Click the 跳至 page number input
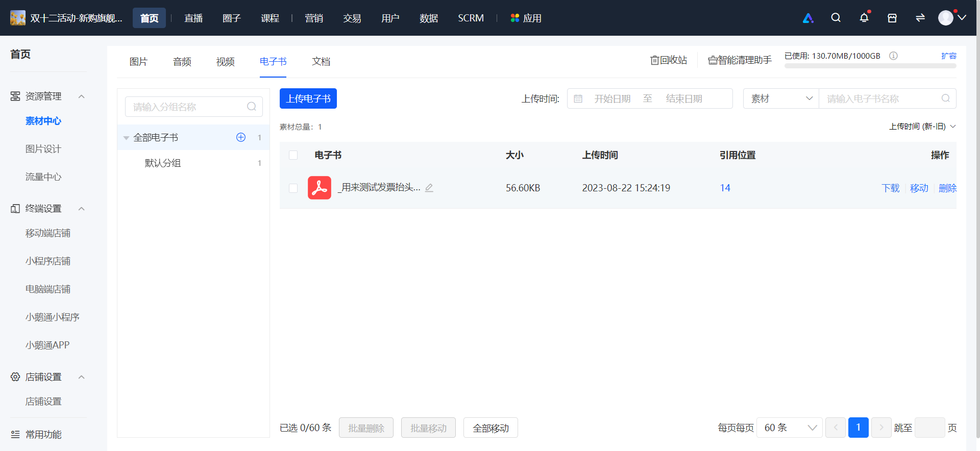Screen dimensions: 980x451 [x=930, y=428]
